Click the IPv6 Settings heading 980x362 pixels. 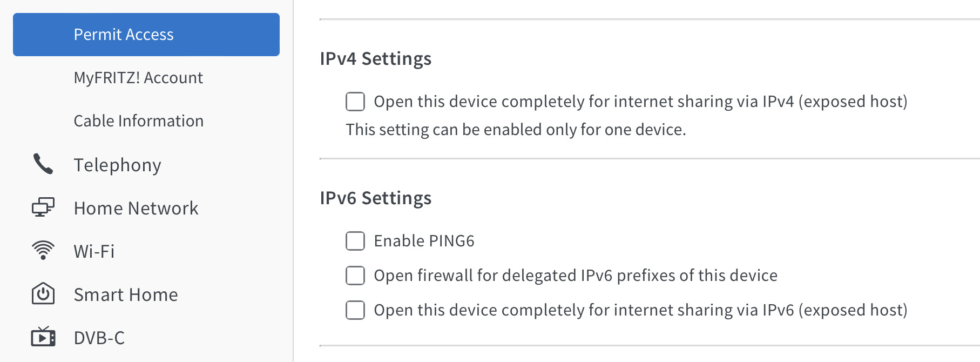click(376, 198)
